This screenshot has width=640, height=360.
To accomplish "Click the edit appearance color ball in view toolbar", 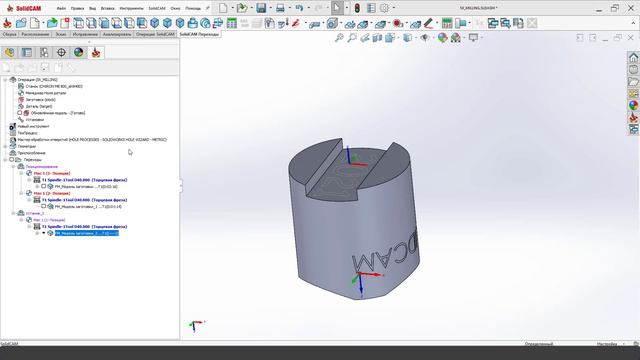I will click(442, 38).
